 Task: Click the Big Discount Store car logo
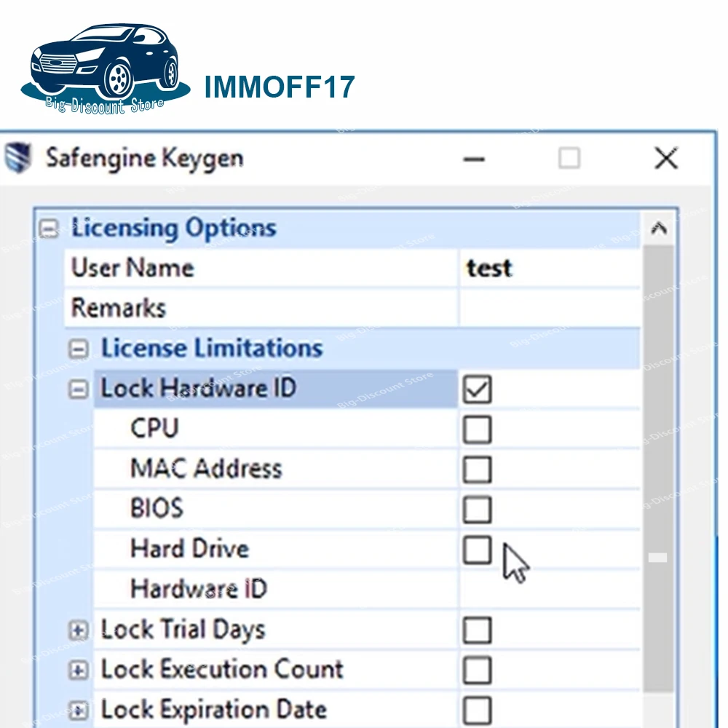click(106, 68)
